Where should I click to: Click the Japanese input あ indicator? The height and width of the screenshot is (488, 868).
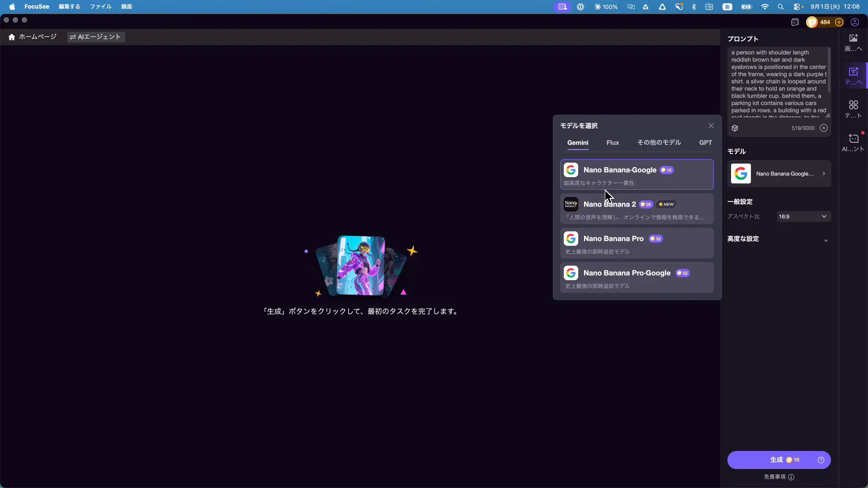[x=727, y=7]
